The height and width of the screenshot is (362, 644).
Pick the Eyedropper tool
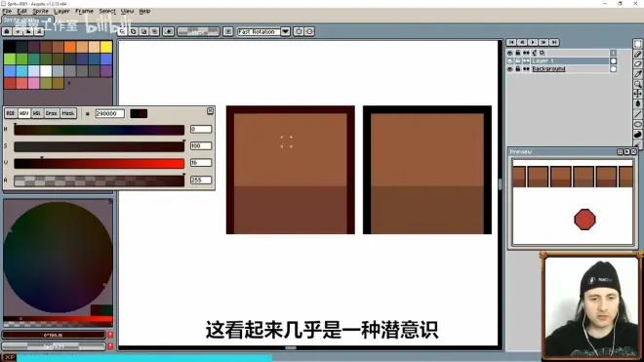click(637, 74)
